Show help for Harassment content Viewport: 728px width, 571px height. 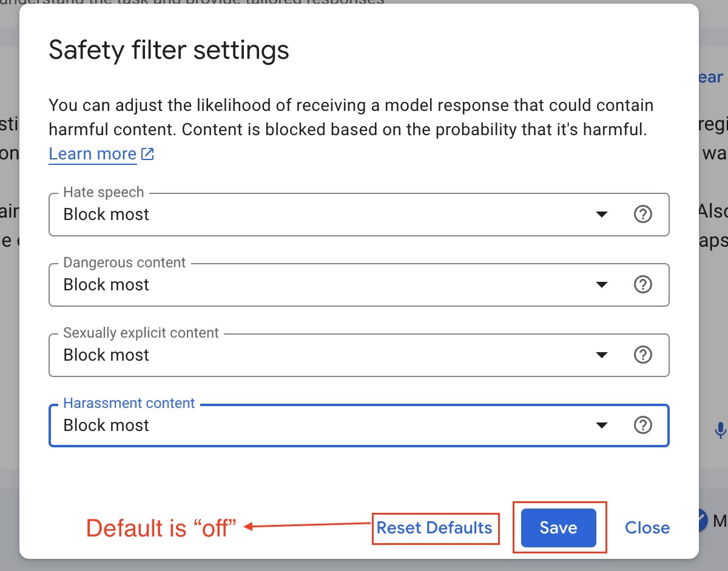pos(642,426)
